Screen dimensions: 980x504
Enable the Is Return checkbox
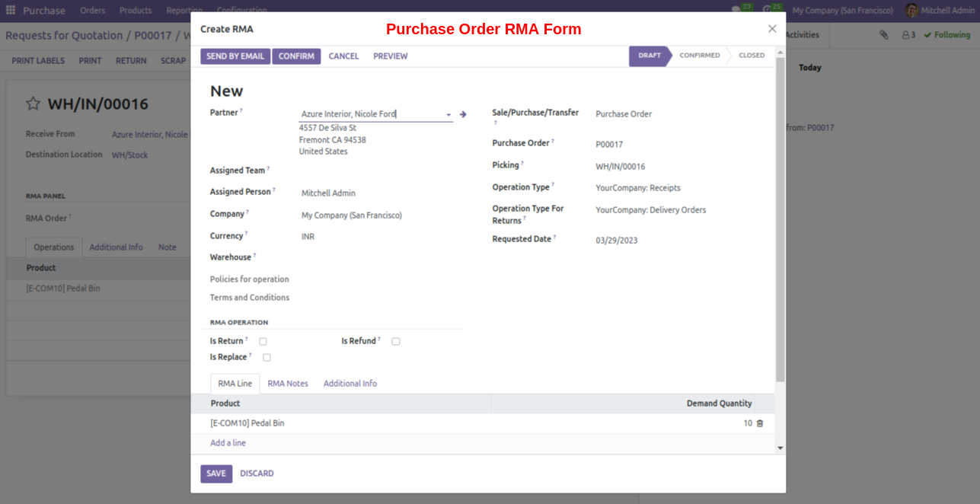(x=263, y=341)
